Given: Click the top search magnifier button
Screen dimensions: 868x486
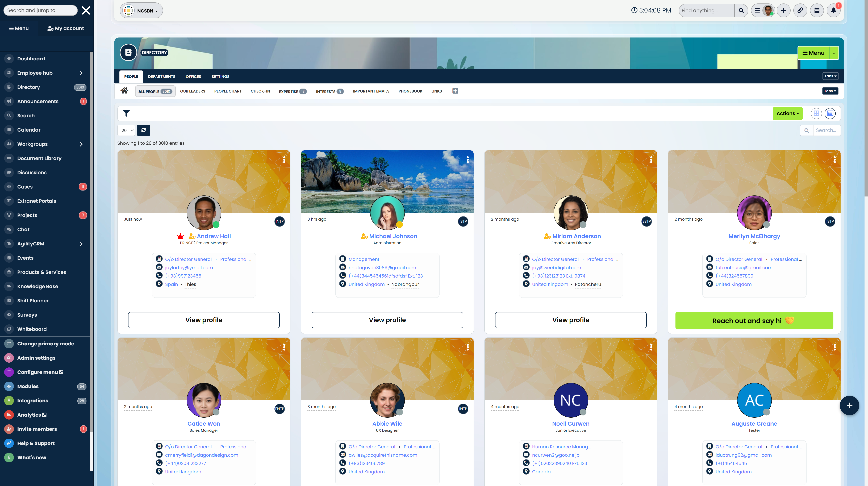Looking at the screenshot, I should click(741, 10).
